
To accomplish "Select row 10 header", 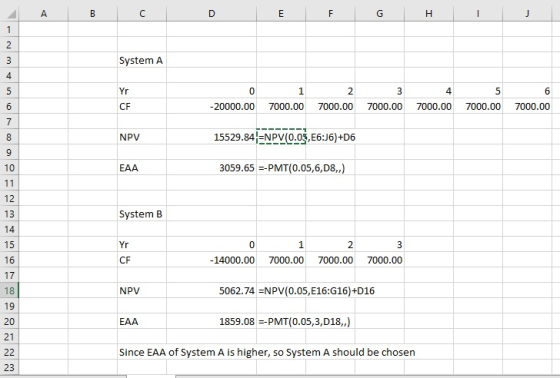I will pyautogui.click(x=9, y=168).
